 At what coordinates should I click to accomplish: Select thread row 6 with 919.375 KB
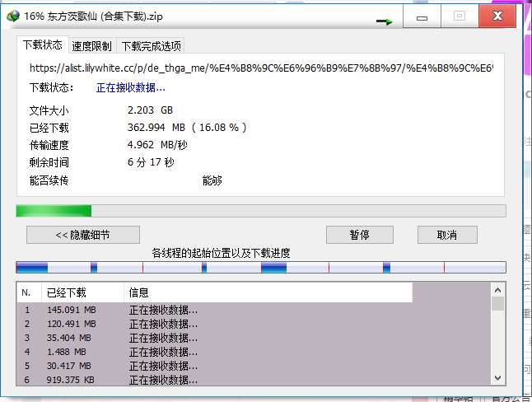(254, 380)
